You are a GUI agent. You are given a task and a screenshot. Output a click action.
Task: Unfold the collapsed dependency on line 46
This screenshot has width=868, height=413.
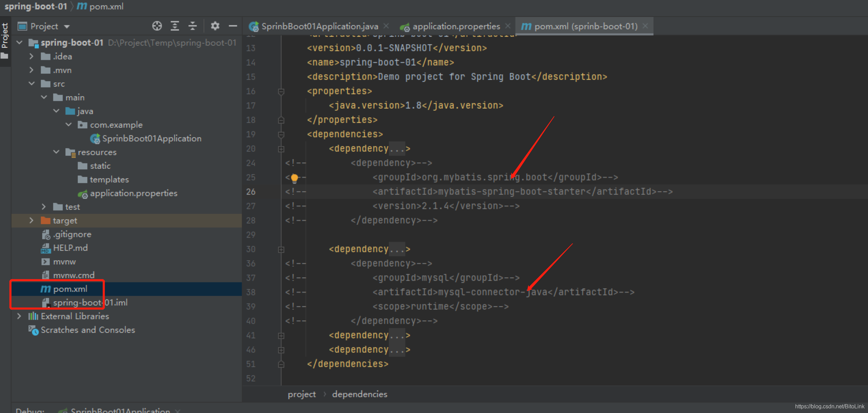(281, 350)
